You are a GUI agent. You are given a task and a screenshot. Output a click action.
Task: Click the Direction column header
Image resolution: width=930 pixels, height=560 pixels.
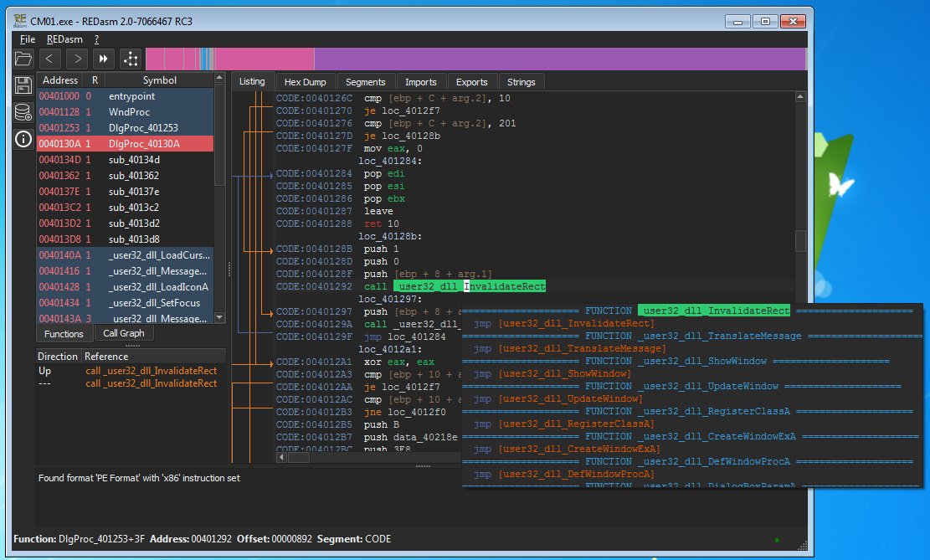click(58, 356)
